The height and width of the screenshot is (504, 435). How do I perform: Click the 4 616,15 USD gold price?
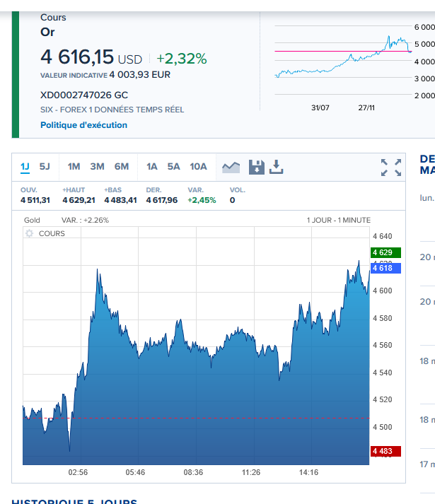[x=91, y=57]
